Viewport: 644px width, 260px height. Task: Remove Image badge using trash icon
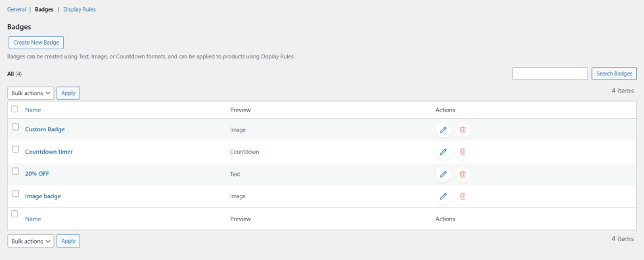tap(463, 196)
